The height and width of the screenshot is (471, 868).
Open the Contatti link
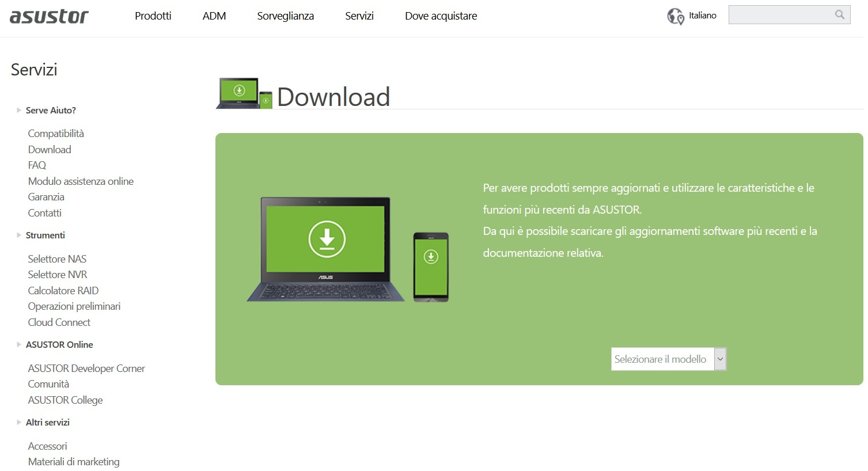coord(44,213)
